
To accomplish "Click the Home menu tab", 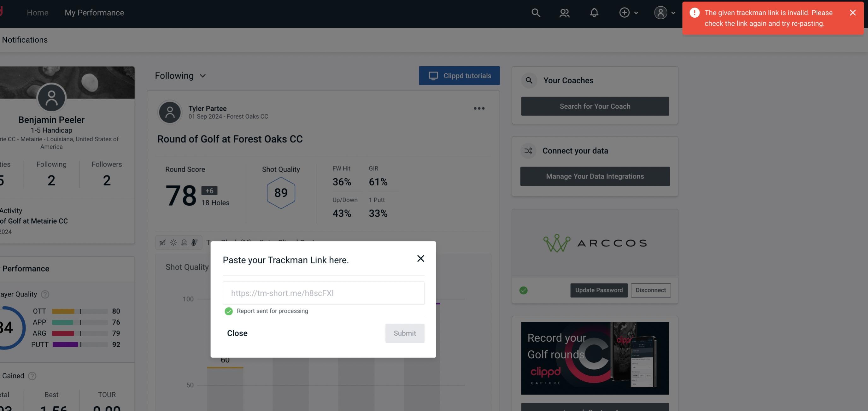I will 37,12.
